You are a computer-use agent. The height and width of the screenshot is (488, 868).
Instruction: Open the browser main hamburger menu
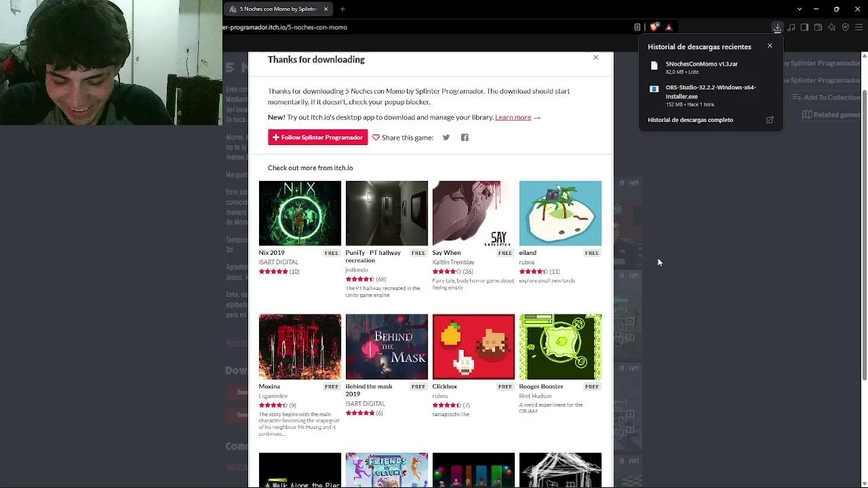pos(859,27)
